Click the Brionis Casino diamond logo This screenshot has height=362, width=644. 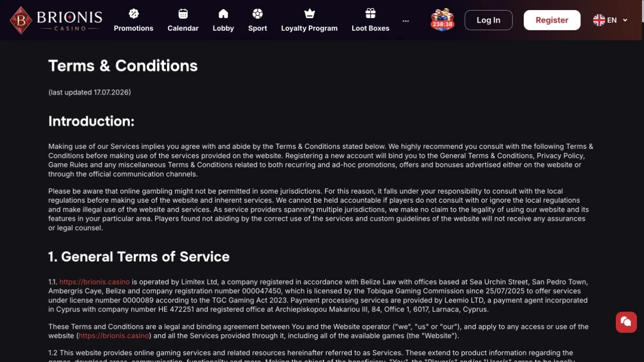pos(21,20)
